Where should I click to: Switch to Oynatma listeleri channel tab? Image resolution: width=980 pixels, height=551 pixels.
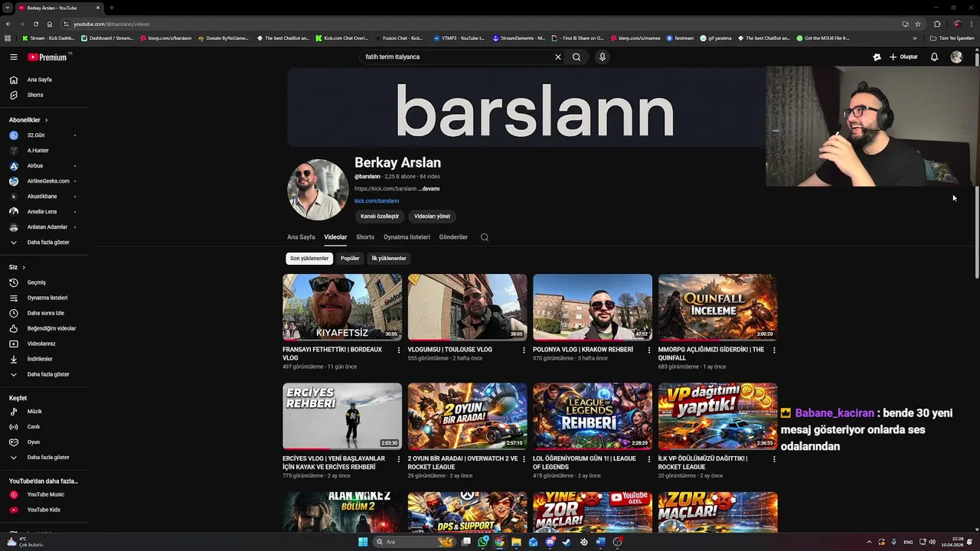(x=407, y=237)
